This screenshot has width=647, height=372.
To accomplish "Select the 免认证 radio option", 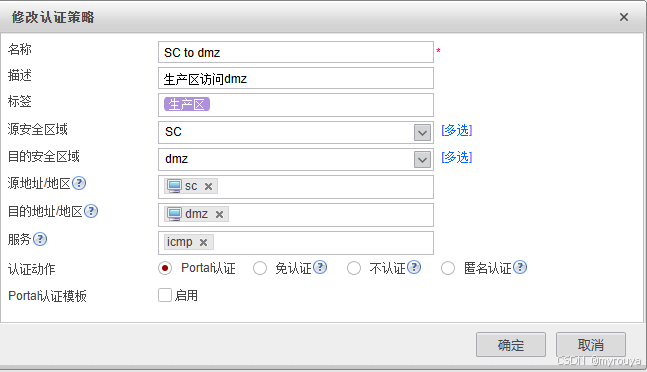I will click(260, 268).
